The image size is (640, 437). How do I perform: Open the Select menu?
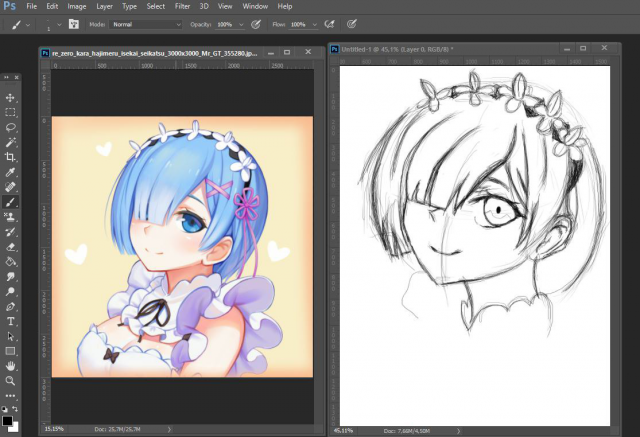pyautogui.click(x=156, y=7)
